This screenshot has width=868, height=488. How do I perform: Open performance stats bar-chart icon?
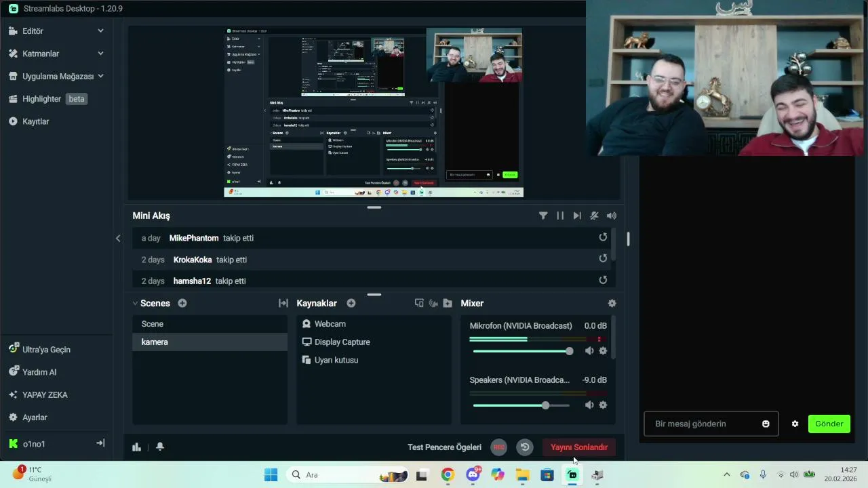coord(136,447)
